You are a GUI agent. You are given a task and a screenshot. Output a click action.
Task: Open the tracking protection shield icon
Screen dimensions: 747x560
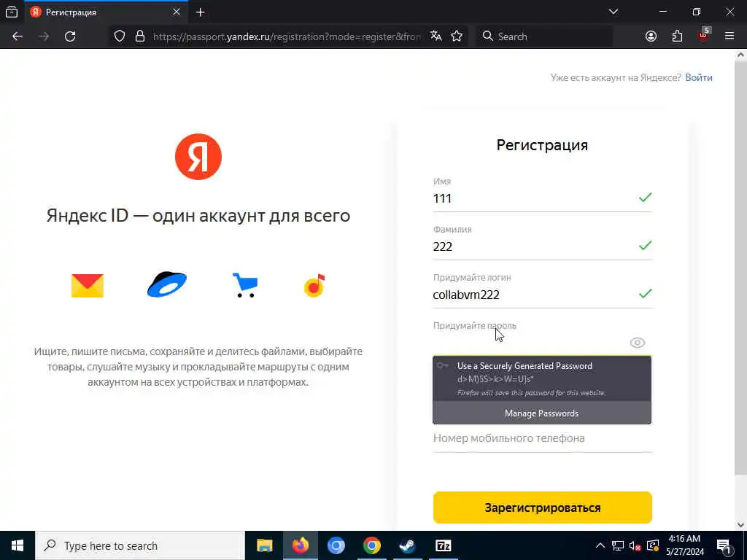(120, 36)
